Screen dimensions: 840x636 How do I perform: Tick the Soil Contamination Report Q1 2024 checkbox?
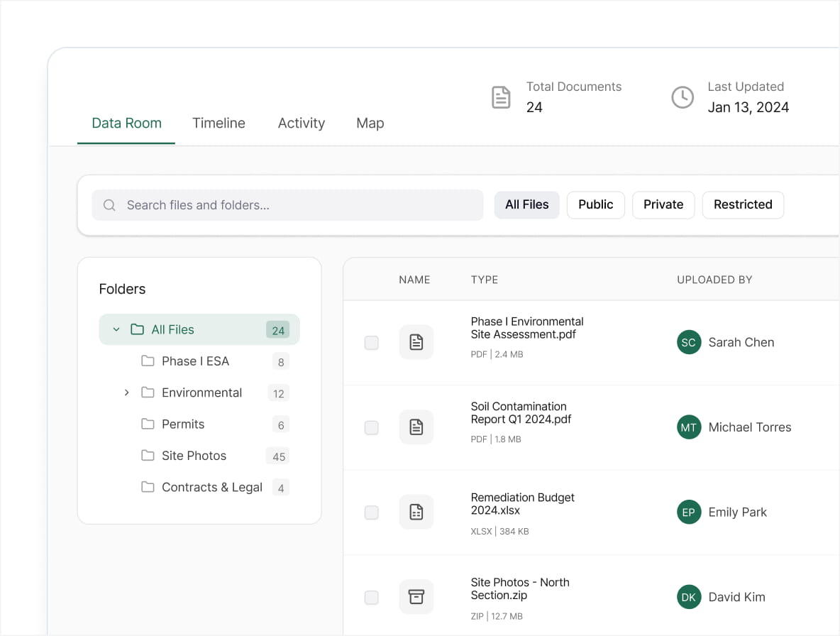point(372,428)
